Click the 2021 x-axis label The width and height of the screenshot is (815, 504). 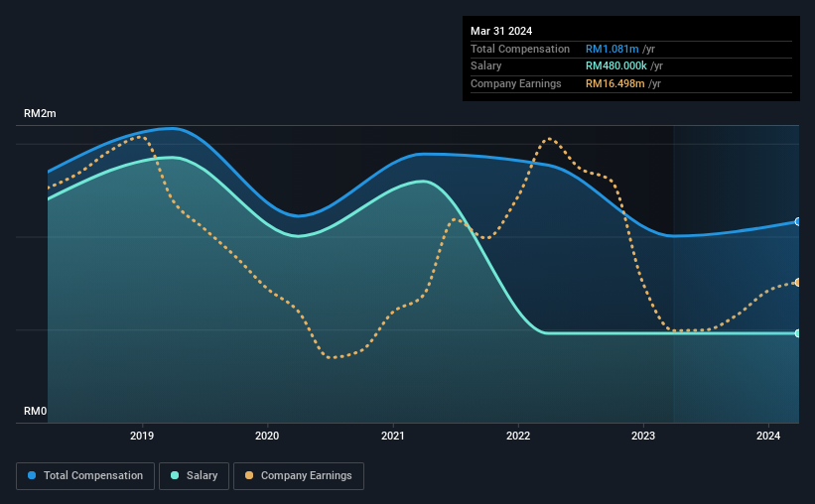coord(392,436)
